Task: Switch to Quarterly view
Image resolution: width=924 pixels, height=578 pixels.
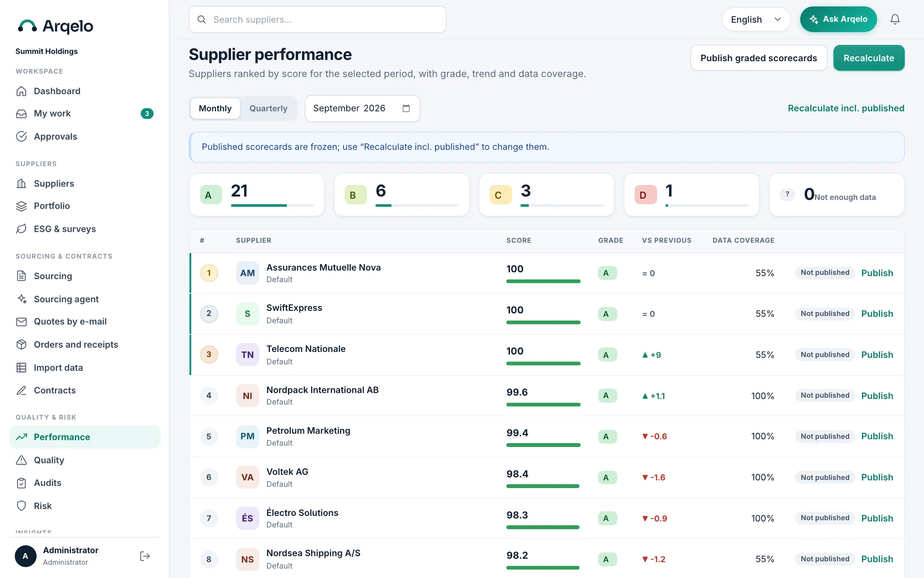Action: point(268,108)
